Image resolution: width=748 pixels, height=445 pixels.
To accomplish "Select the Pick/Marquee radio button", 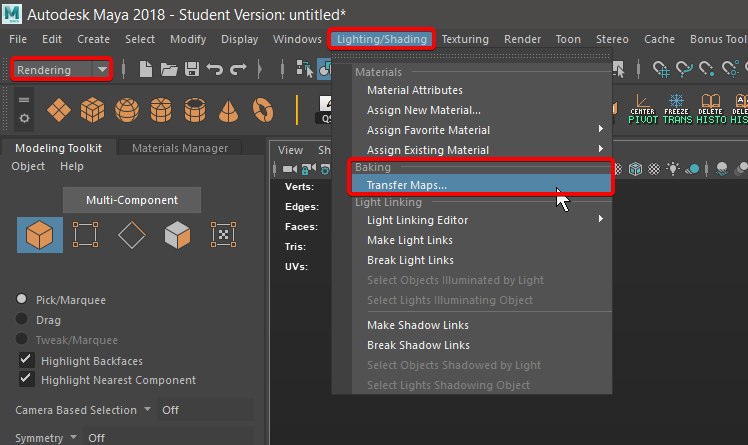I will [21, 299].
